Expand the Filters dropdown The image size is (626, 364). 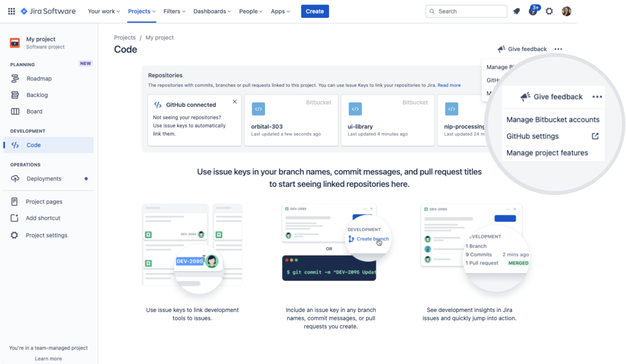(x=174, y=11)
